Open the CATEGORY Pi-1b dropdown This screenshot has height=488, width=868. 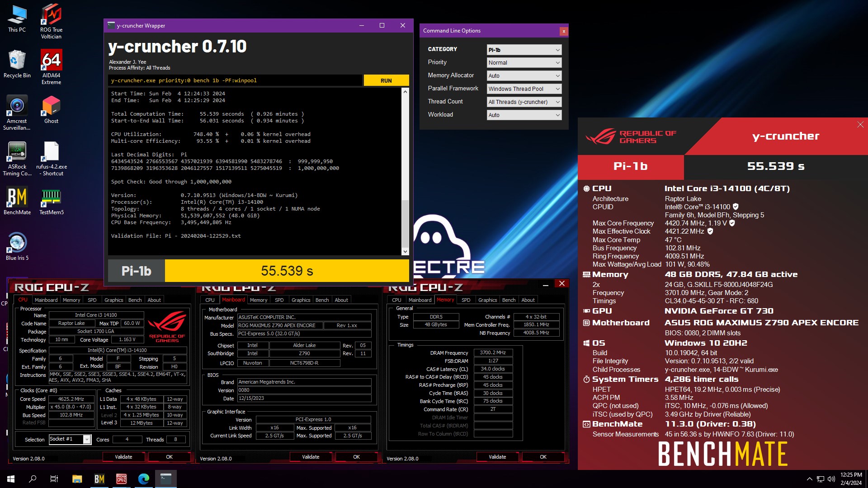pyautogui.click(x=524, y=50)
